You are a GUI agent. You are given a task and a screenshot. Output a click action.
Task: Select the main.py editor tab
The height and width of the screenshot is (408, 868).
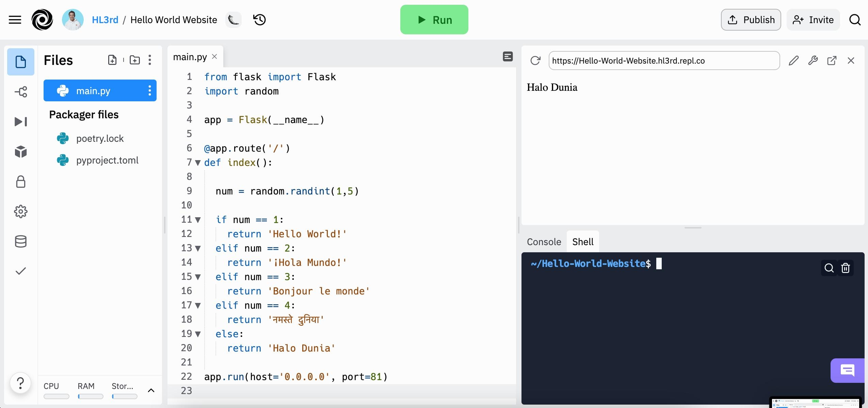click(190, 57)
